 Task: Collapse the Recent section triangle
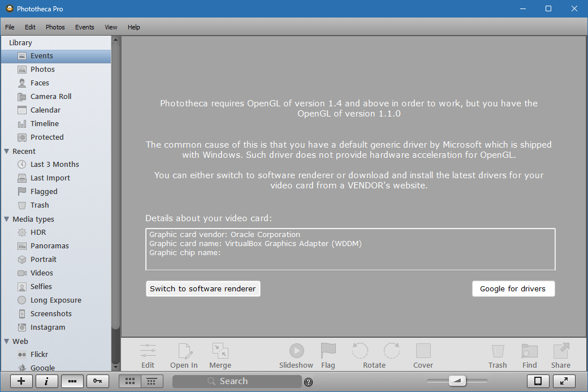6,151
